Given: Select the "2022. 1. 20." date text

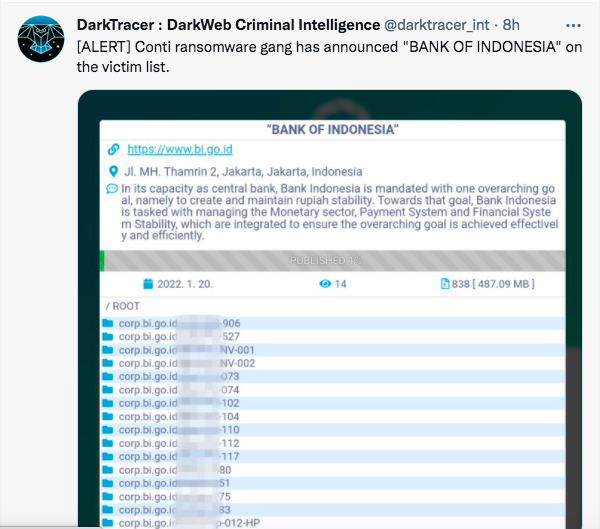Looking at the screenshot, I should click(x=185, y=284).
